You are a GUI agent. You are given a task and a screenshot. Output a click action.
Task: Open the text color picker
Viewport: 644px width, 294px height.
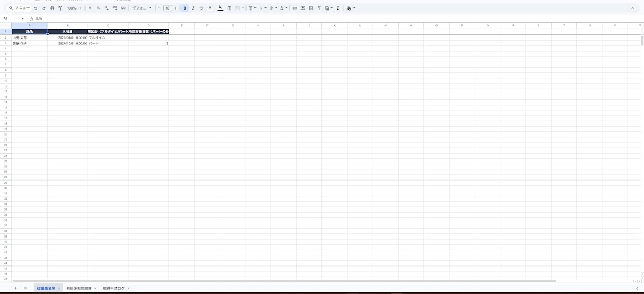pyautogui.click(x=210, y=8)
